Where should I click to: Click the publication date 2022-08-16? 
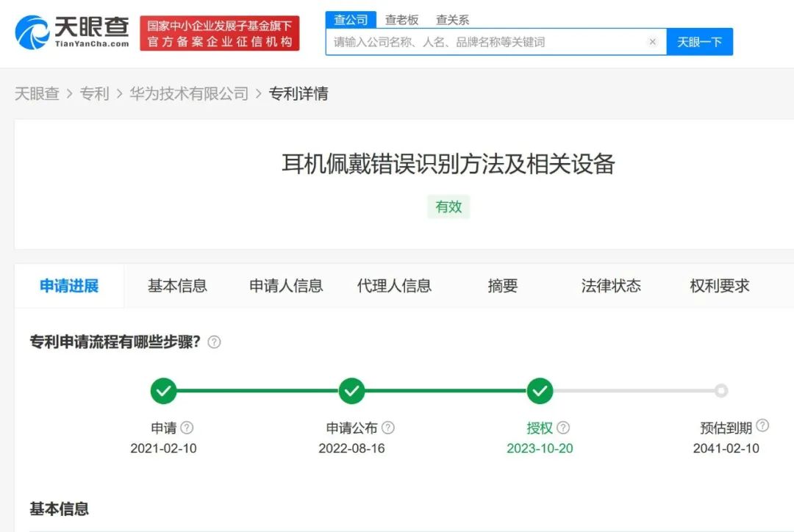(351, 448)
